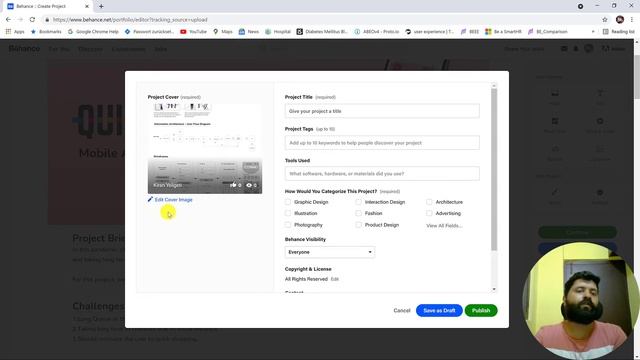The image size is (640, 360).
Task: Check the Architecture category
Action: pyautogui.click(x=429, y=202)
